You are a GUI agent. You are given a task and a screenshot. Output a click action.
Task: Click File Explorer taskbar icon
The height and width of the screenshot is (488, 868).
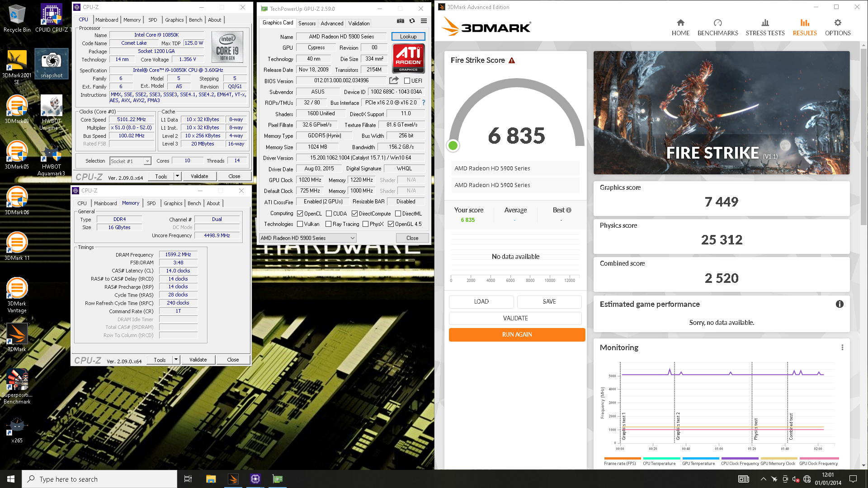tap(211, 479)
